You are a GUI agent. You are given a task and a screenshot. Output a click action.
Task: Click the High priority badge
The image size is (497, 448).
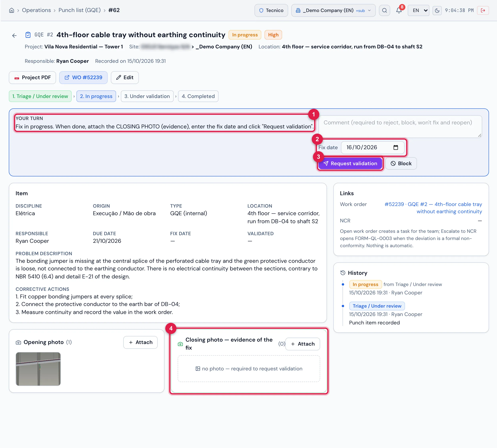tap(273, 35)
